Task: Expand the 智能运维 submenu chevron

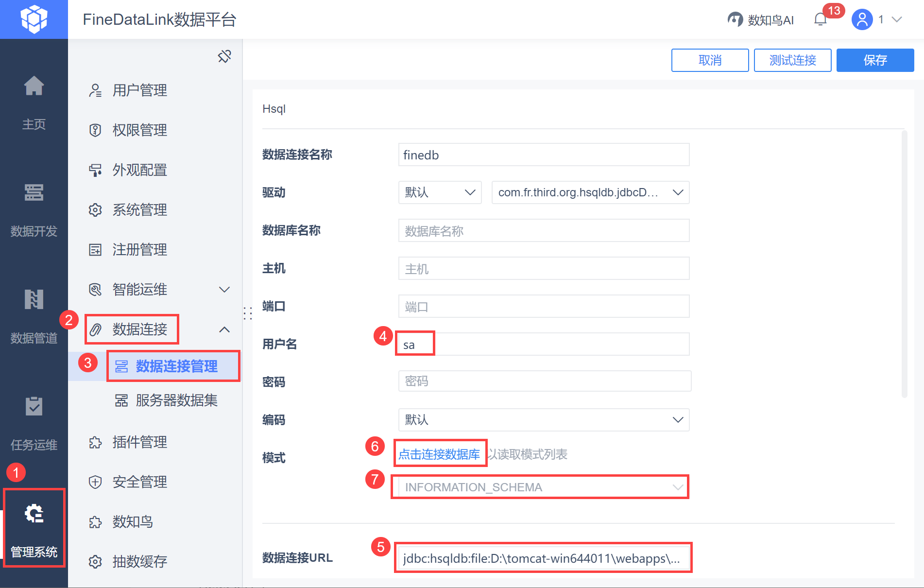Action: point(224,290)
